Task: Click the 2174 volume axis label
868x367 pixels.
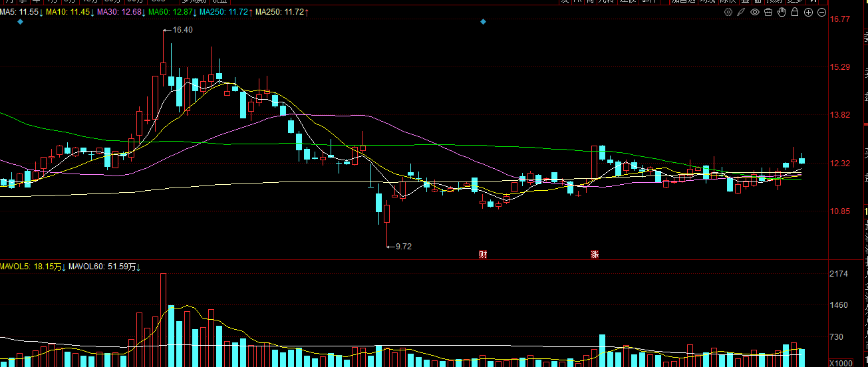Action: coord(839,274)
